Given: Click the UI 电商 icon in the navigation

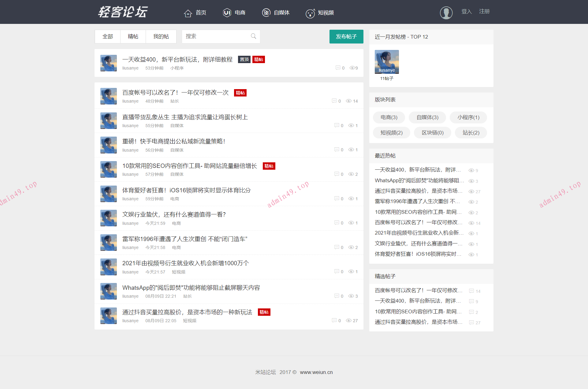Looking at the screenshot, I should [227, 13].
